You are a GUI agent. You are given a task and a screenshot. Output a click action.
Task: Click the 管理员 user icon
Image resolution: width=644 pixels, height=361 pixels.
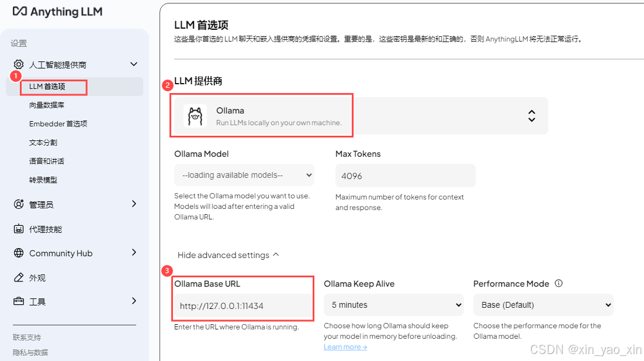pos(19,204)
